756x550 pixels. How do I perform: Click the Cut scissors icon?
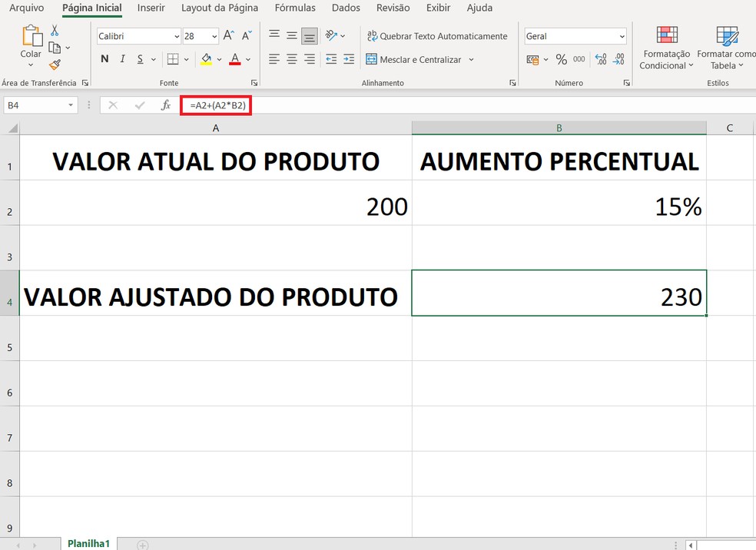point(55,31)
